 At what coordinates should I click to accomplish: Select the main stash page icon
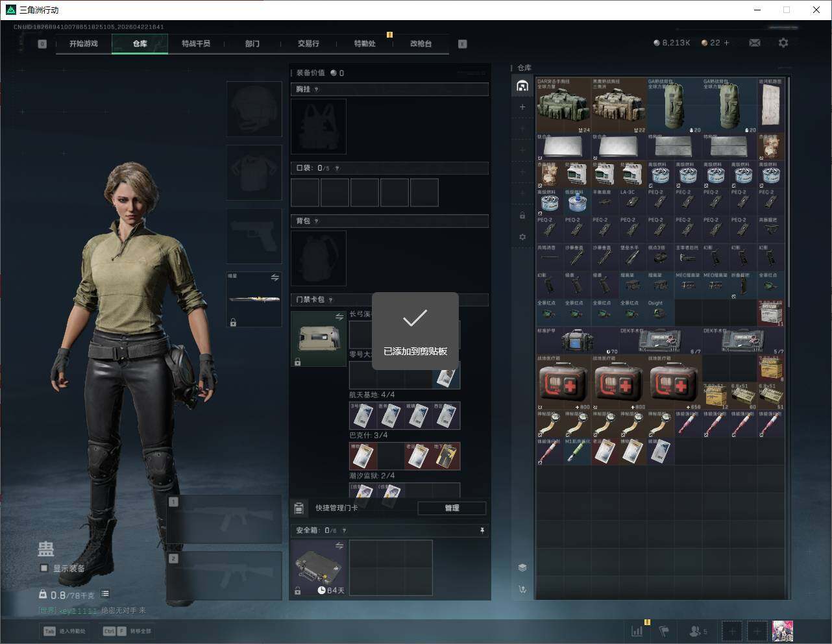[522, 86]
